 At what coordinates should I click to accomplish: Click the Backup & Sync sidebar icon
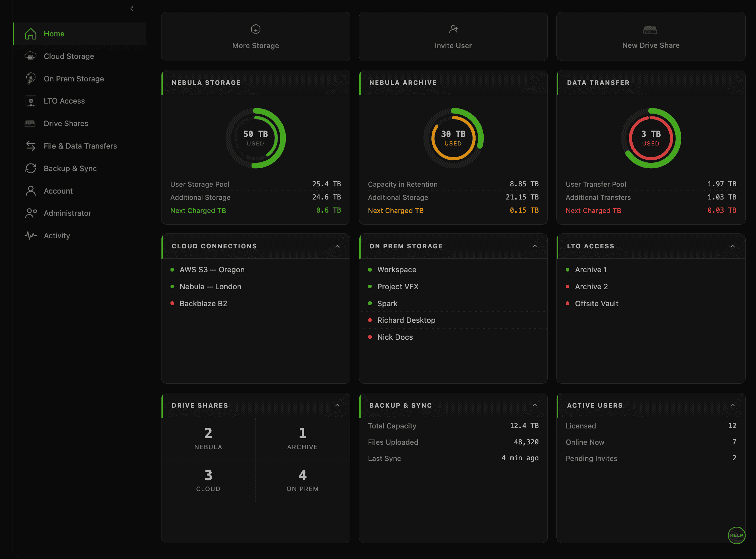coord(31,168)
